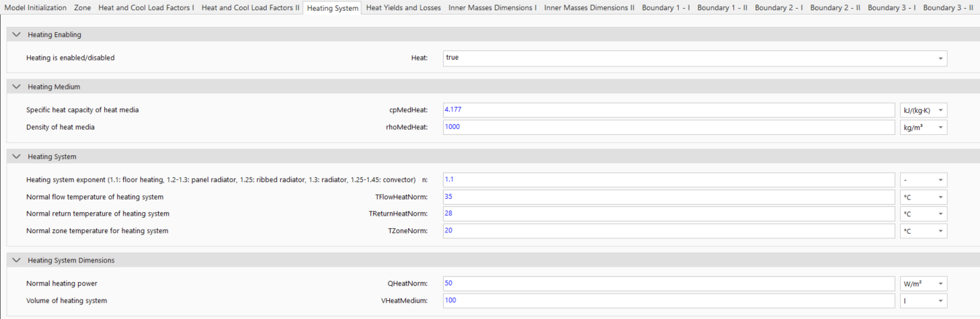The height and width of the screenshot is (319, 980).
Task: Click the rhoMedHeat value field 1000
Action: [x=669, y=128]
